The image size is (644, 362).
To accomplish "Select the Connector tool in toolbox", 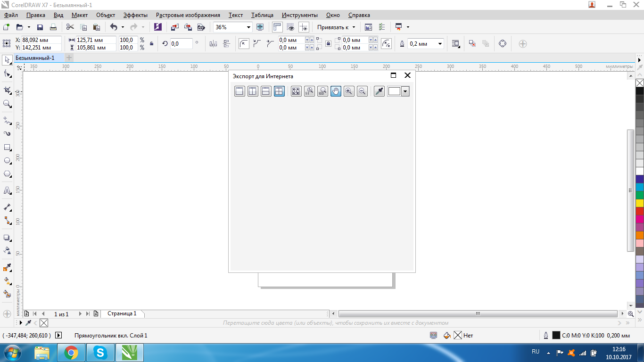I will tap(8, 221).
